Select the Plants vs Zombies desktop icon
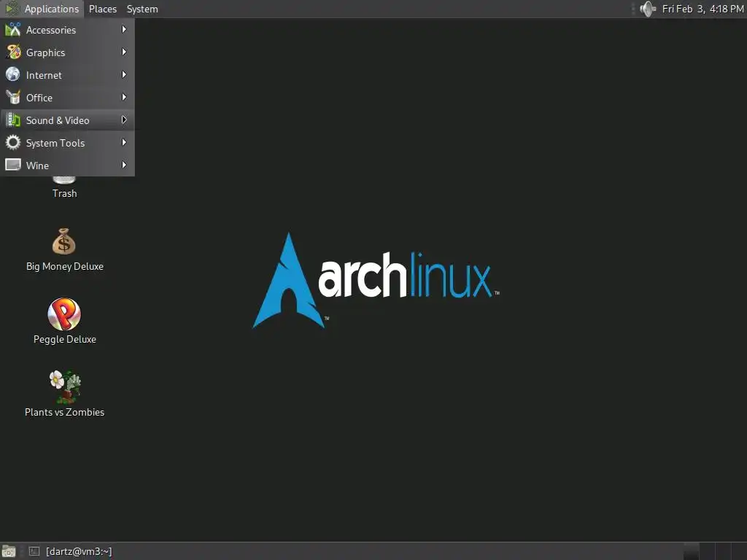Viewport: 747px width, 560px height. tap(65, 386)
